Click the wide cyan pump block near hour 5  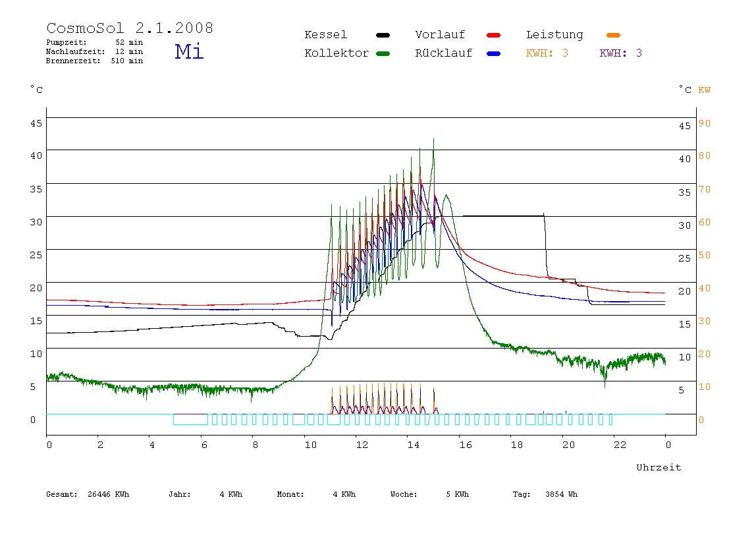point(190,419)
